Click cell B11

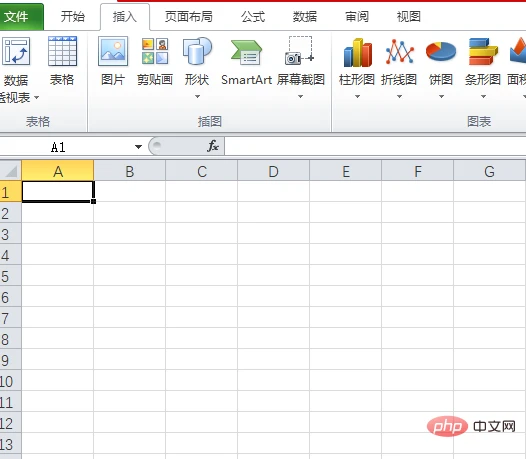click(x=129, y=402)
